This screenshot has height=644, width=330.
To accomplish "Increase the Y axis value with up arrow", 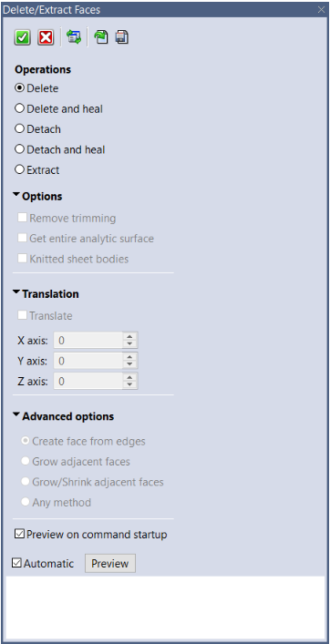I will point(129,356).
